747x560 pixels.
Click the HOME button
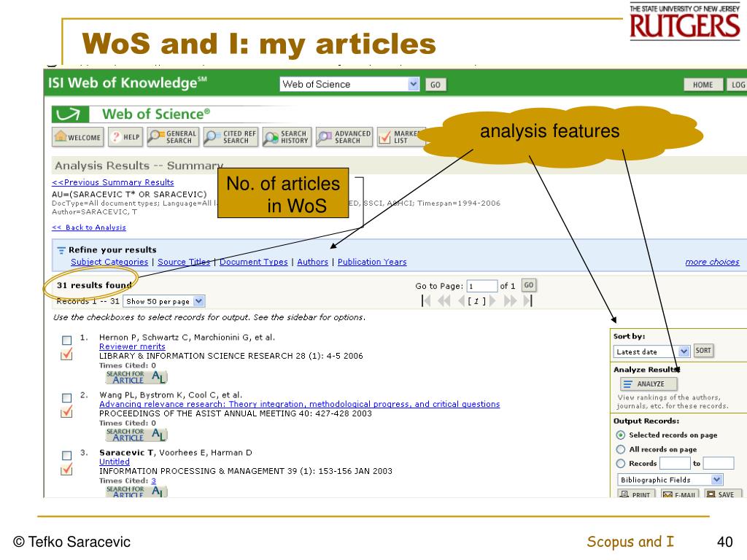(x=703, y=85)
